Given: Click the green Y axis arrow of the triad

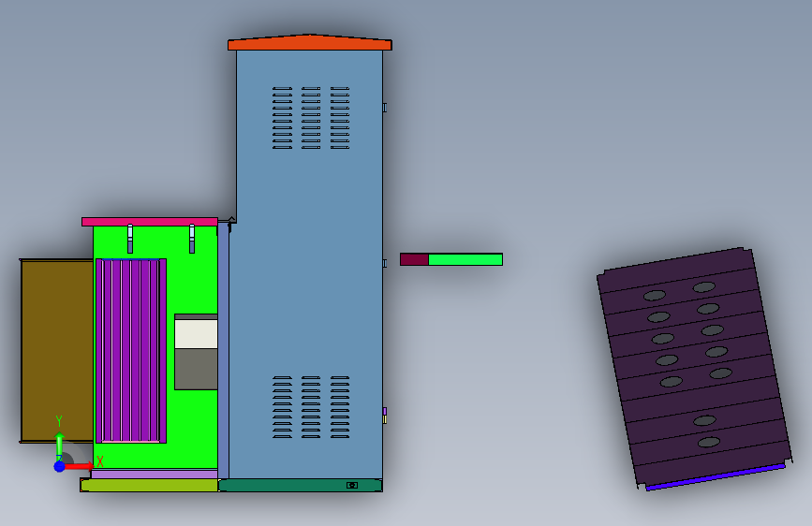Looking at the screenshot, I should tap(60, 446).
